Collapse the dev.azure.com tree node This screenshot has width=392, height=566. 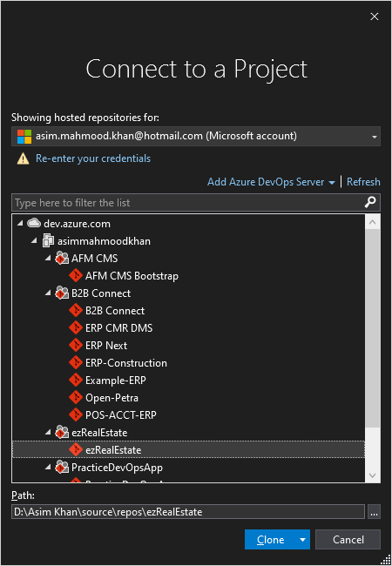coord(21,224)
